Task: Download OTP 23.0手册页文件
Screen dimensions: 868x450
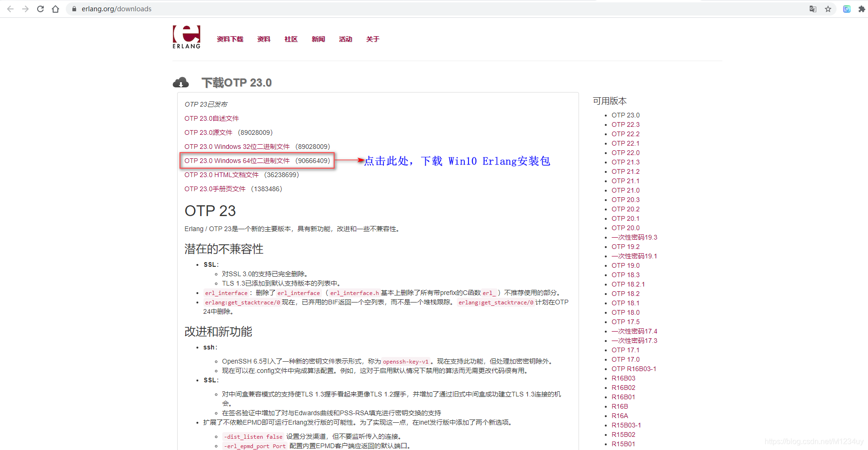Action: point(215,189)
